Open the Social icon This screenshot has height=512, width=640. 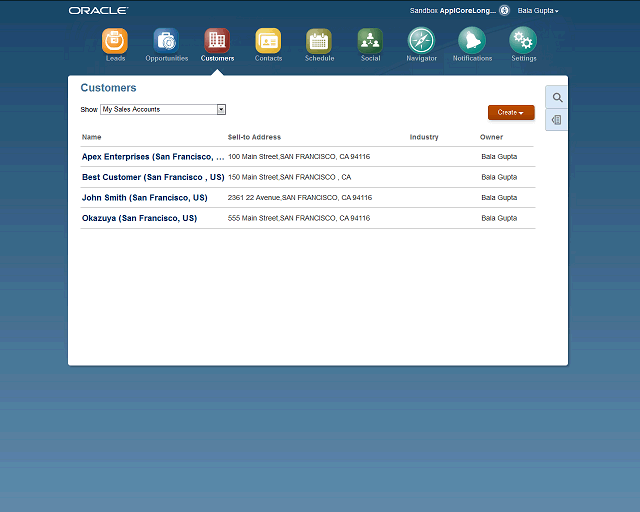[x=370, y=41]
